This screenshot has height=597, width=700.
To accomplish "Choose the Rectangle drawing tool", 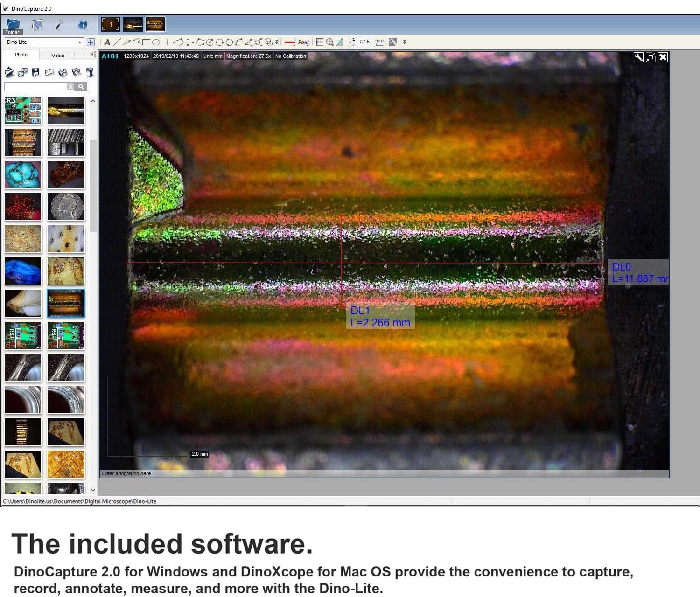I will pos(146,42).
